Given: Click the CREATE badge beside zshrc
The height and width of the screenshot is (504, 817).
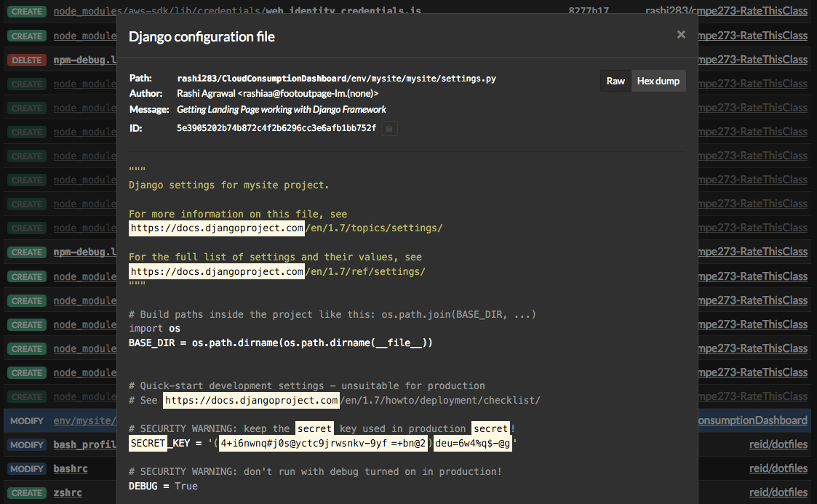Looking at the screenshot, I should [27, 492].
